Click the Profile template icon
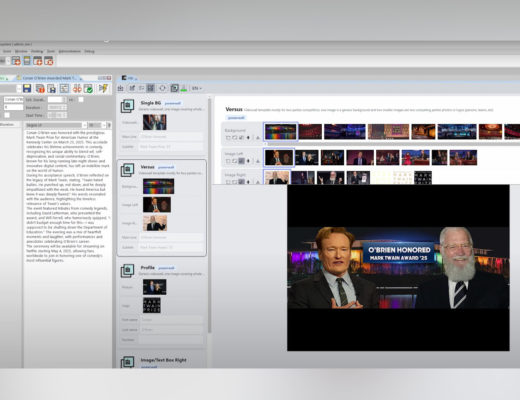This screenshot has height=400, width=520. point(127,271)
